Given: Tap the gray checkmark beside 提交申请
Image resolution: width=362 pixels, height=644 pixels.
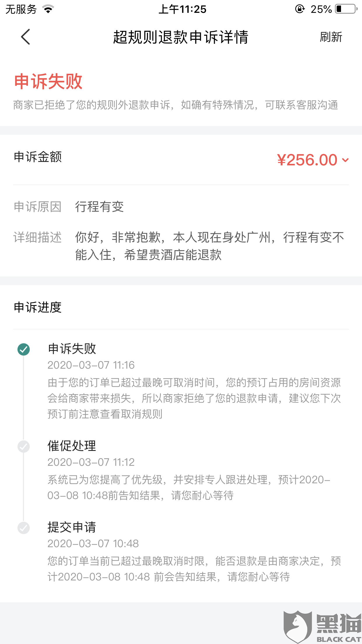Looking at the screenshot, I should pyautogui.click(x=24, y=528).
